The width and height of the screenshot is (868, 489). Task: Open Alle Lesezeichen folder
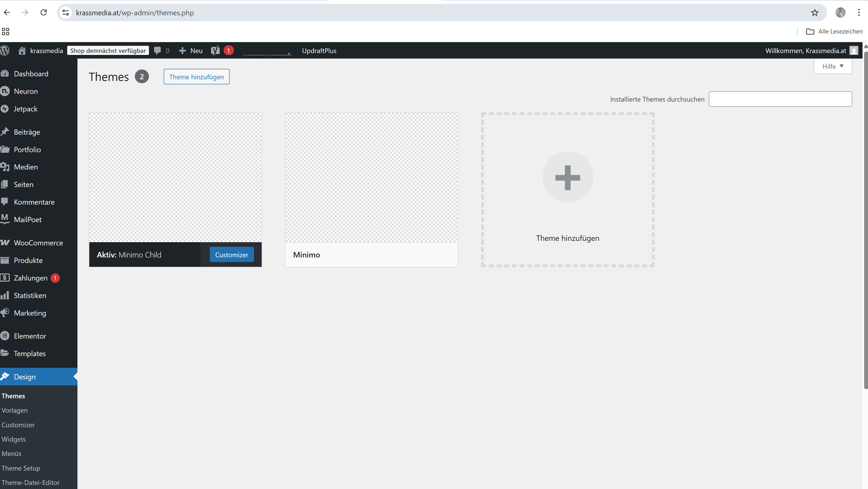pos(834,31)
